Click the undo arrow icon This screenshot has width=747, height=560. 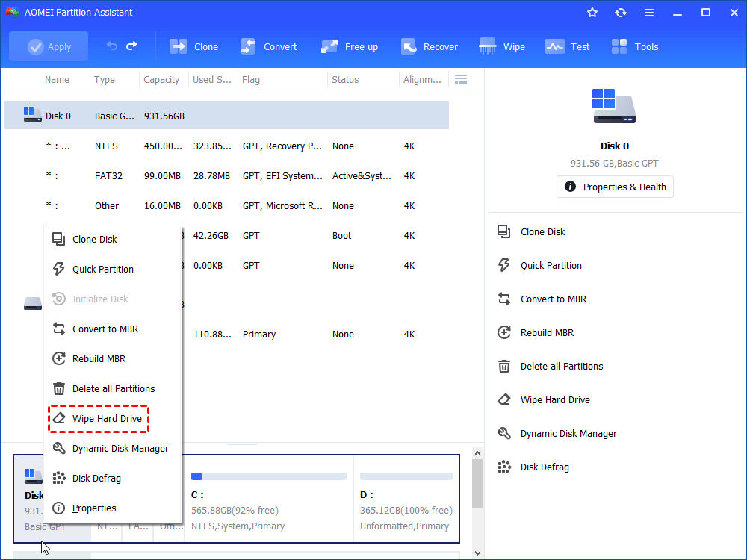click(112, 46)
